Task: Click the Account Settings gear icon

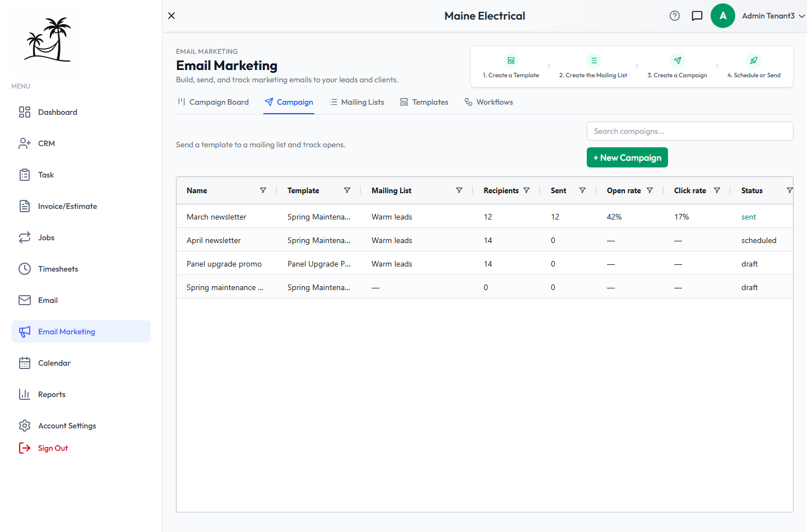Action: click(25, 426)
